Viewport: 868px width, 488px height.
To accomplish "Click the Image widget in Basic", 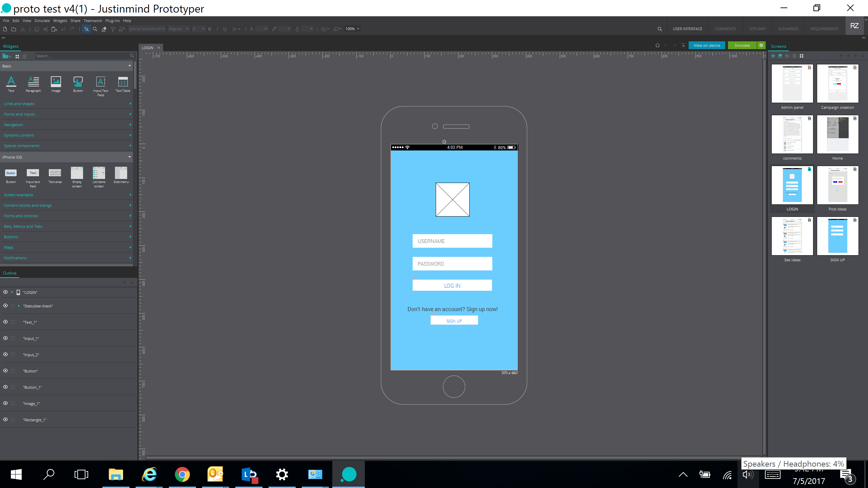I will tap(56, 82).
